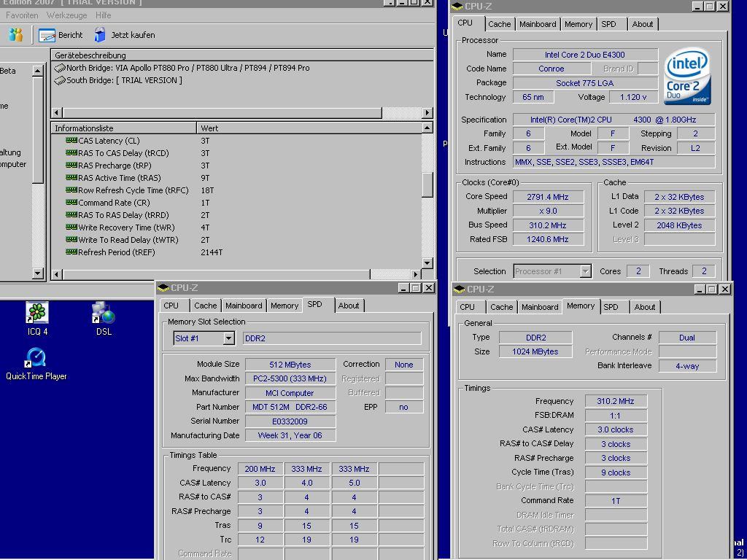Open the ICQ 4 desktop shortcut

[x=37, y=319]
